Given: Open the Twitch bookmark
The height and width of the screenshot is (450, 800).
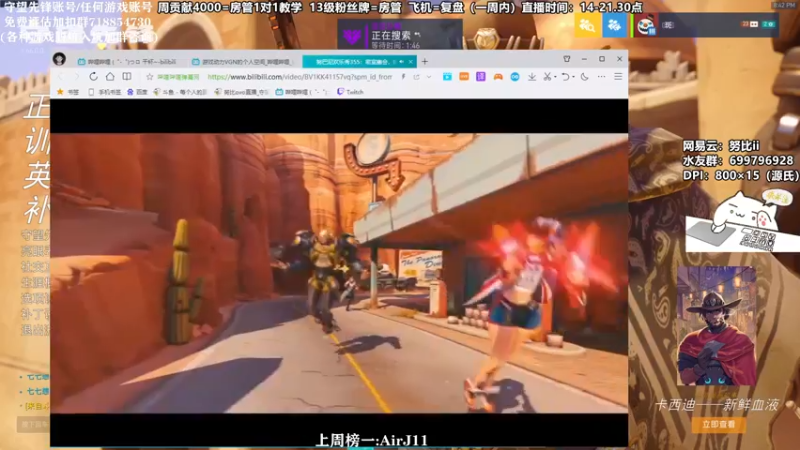Looking at the screenshot, I should [x=350, y=92].
